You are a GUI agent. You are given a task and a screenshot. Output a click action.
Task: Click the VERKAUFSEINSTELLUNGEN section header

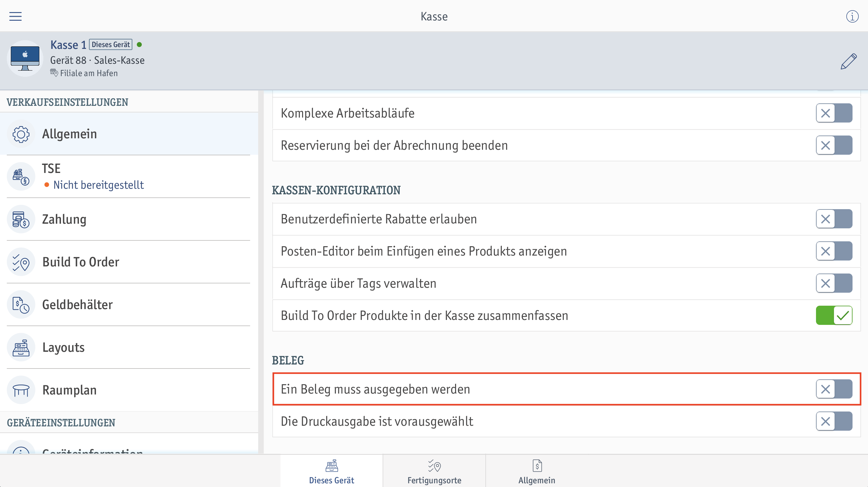67,102
